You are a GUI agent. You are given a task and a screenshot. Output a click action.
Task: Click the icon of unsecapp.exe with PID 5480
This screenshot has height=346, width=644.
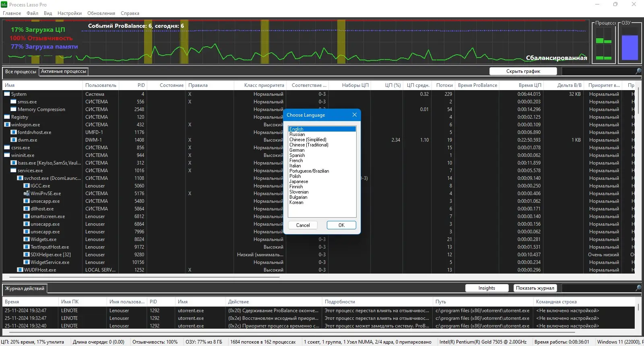tap(26, 201)
